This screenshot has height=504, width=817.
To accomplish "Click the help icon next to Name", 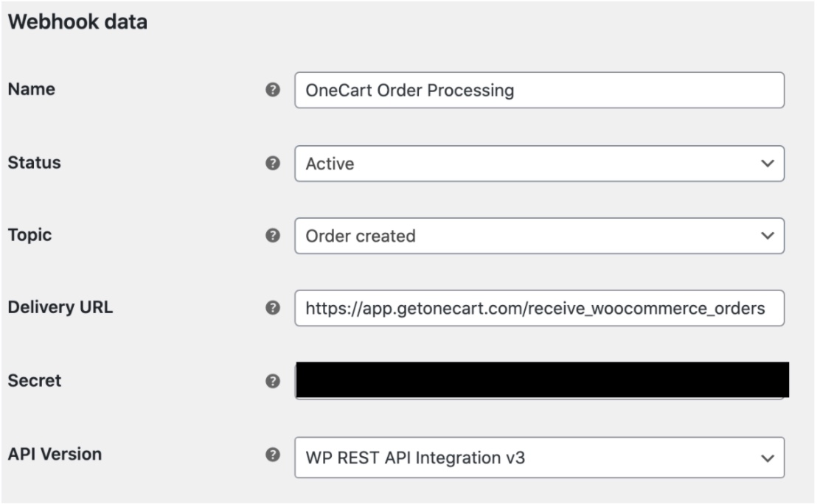I will pyautogui.click(x=273, y=90).
